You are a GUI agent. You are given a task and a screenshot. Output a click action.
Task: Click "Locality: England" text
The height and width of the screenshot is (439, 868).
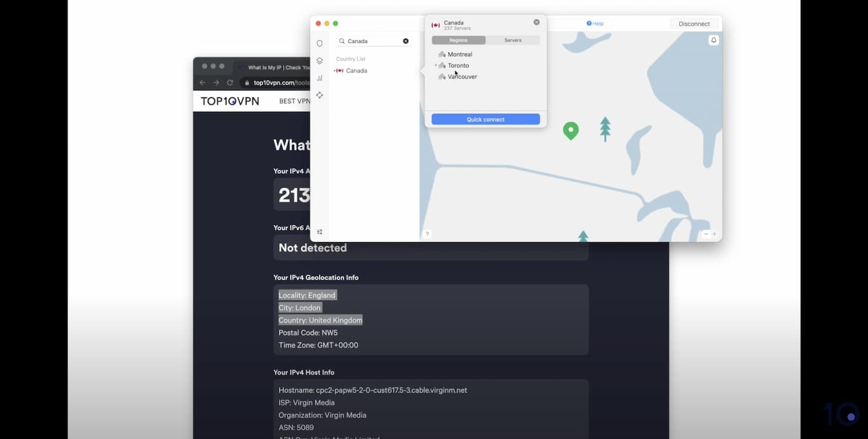tap(307, 295)
